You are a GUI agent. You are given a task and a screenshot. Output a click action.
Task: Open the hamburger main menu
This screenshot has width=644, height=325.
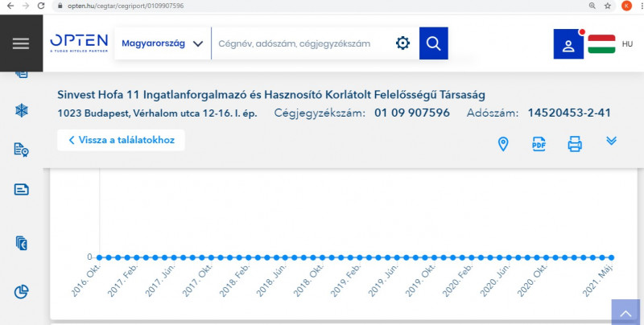pos(21,43)
